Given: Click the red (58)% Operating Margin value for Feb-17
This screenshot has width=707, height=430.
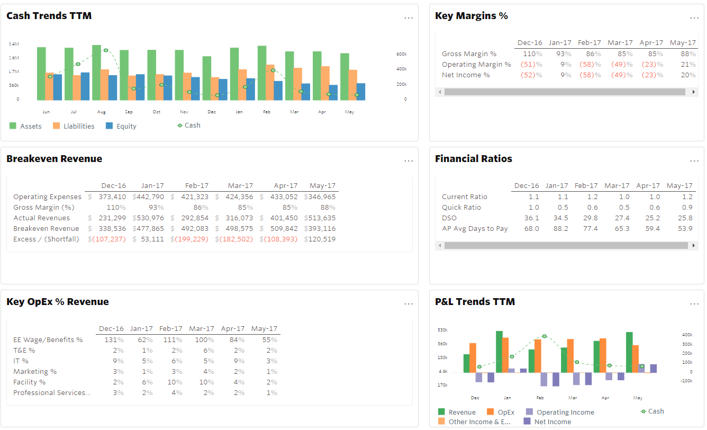Looking at the screenshot, I should click(590, 64).
